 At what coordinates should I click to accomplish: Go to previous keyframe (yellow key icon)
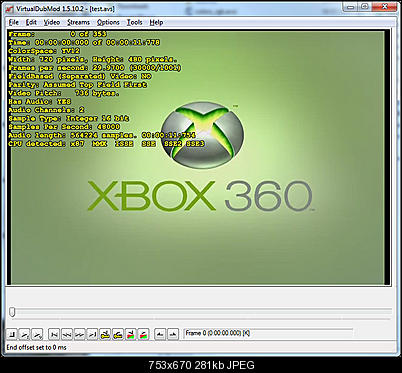coord(105,334)
